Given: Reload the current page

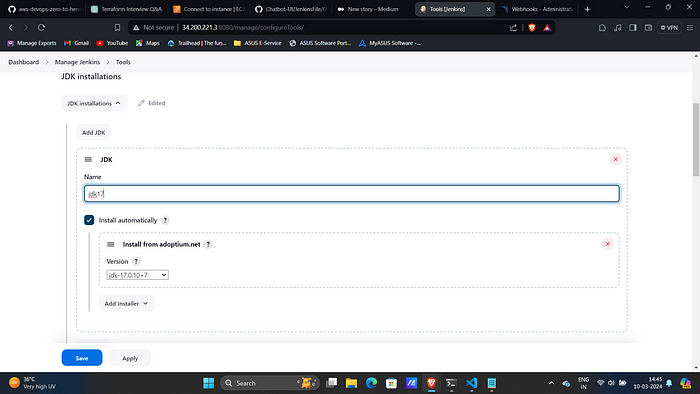Looking at the screenshot, I should click(41, 28).
